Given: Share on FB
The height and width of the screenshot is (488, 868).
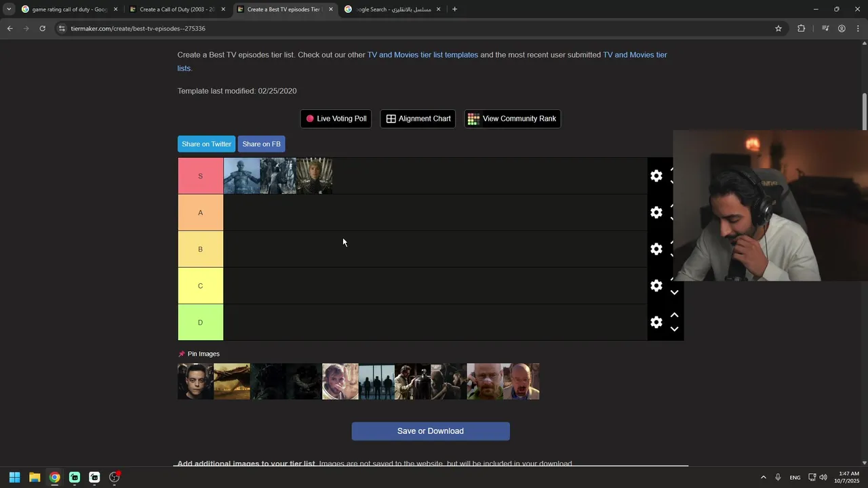Looking at the screenshot, I should (261, 144).
